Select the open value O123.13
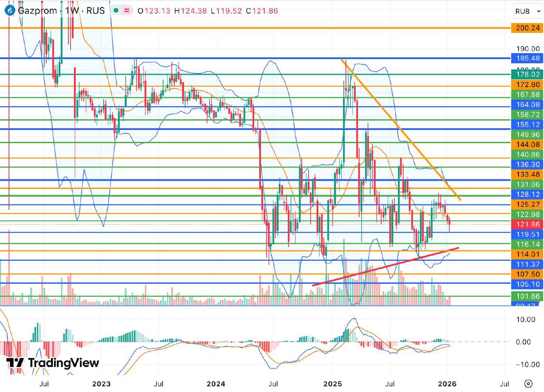This screenshot has width=544, height=392. click(154, 11)
